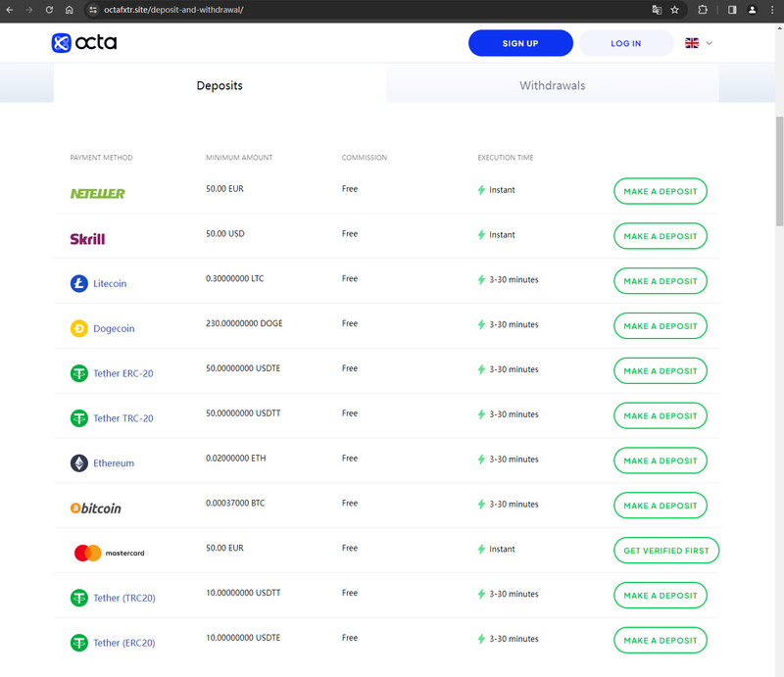Image resolution: width=784 pixels, height=677 pixels.
Task: Select the 230.00000000 DOGE amount text
Action: point(244,323)
